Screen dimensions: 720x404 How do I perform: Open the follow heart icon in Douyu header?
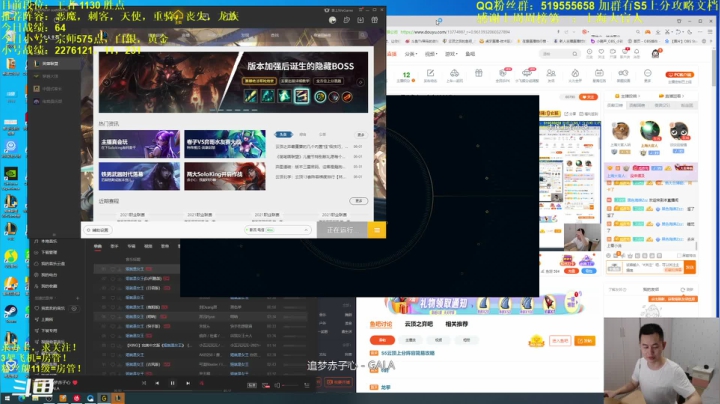(x=601, y=53)
